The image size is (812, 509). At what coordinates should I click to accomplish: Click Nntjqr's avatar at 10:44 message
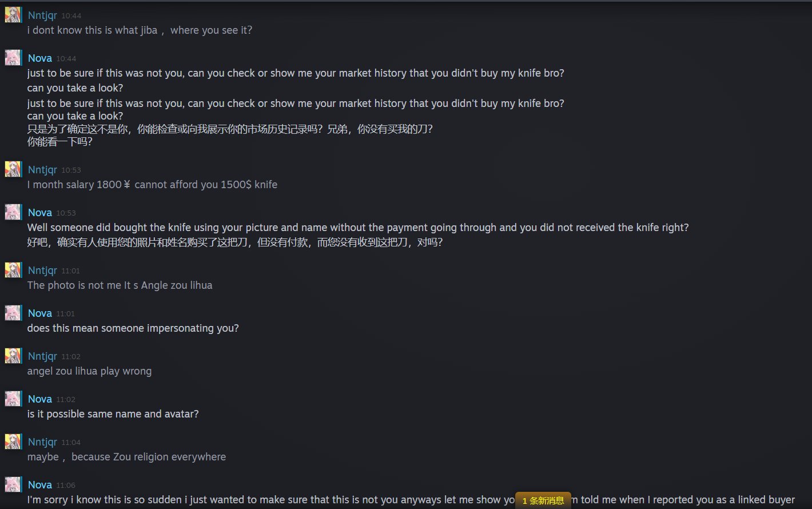pyautogui.click(x=14, y=15)
